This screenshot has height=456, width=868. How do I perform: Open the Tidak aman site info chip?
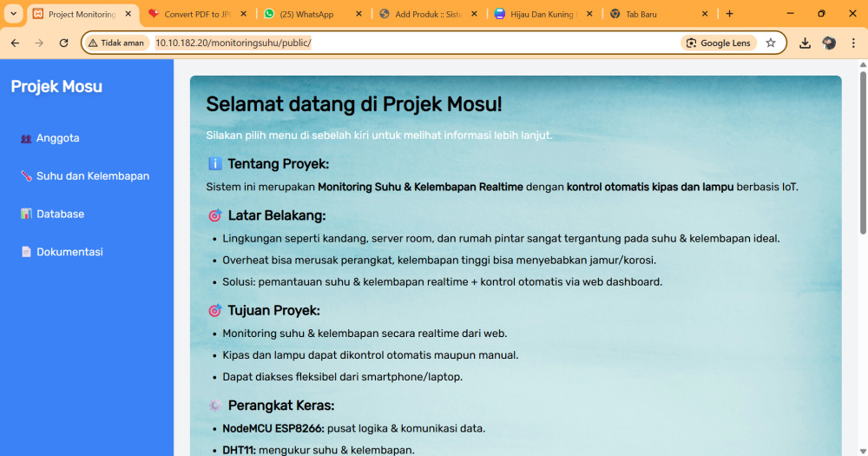coord(116,43)
